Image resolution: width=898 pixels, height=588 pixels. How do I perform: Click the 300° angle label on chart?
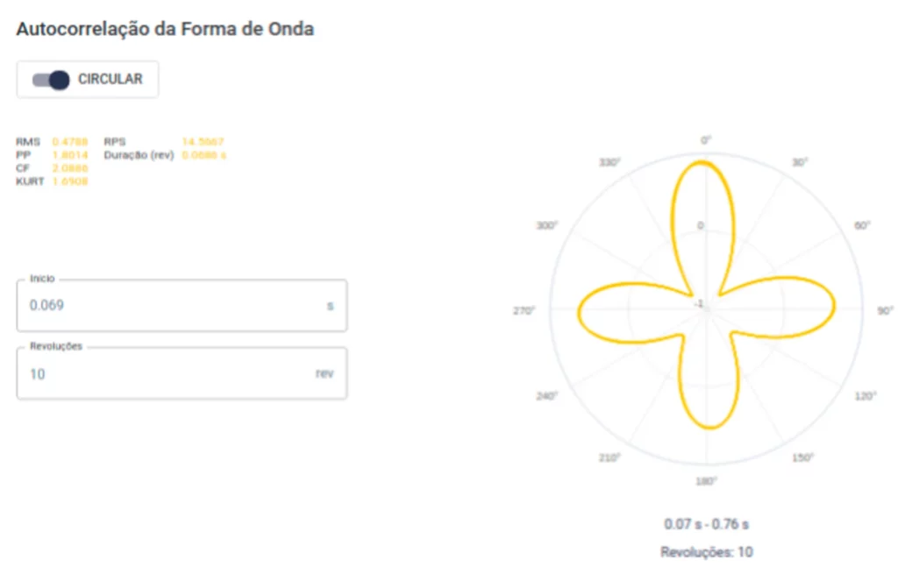[547, 225]
